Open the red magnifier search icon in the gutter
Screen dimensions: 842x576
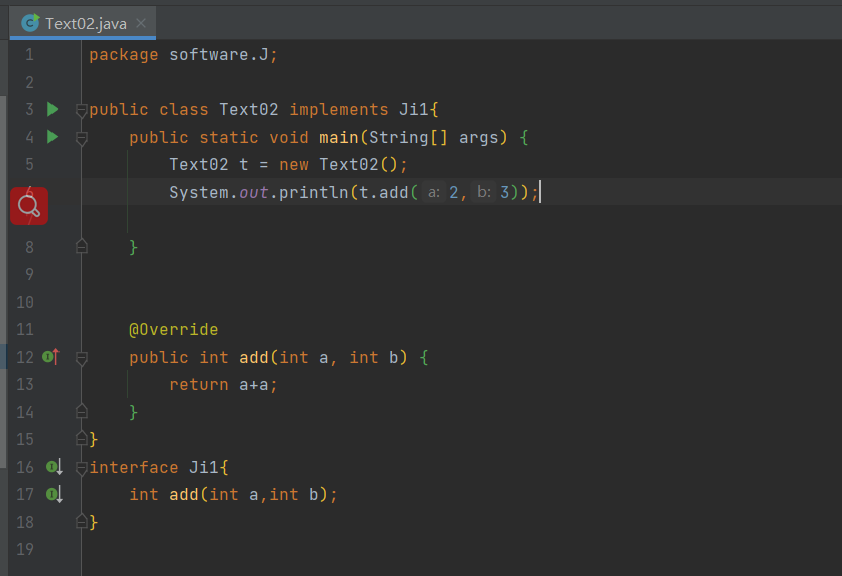(x=29, y=206)
